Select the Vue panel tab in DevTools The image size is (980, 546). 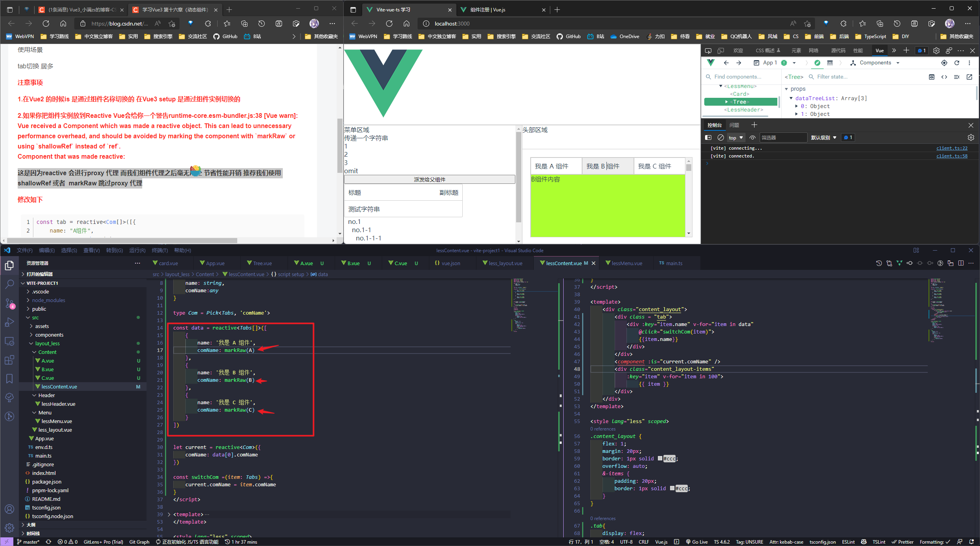879,51
